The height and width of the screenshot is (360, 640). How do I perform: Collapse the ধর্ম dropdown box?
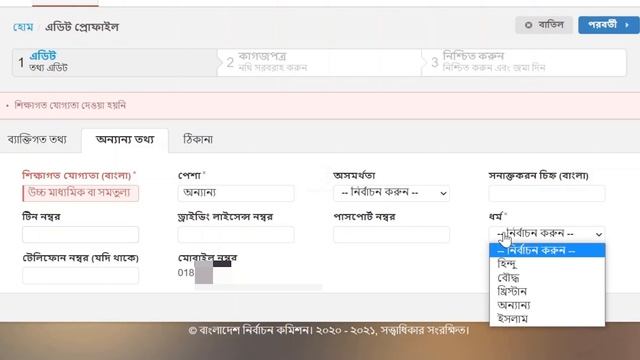click(547, 234)
